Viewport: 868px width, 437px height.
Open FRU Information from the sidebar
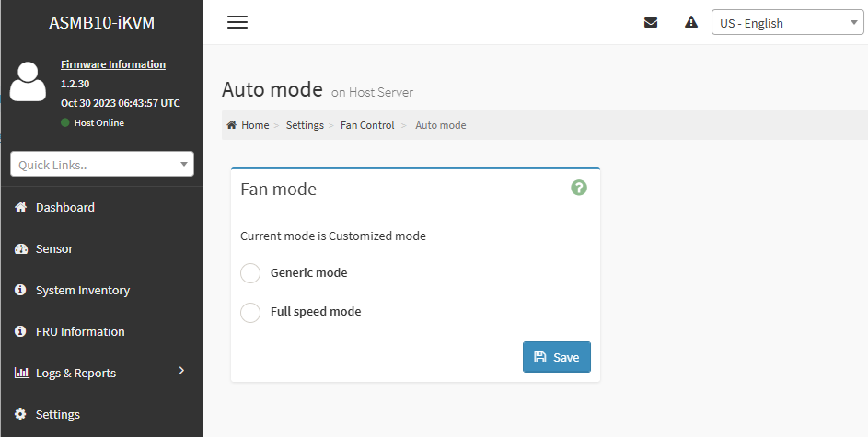coord(79,331)
